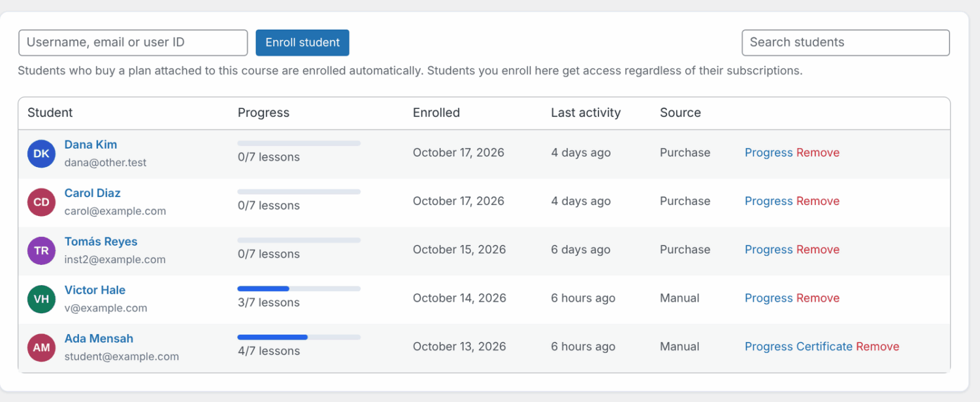980x402 pixels.
Task: Open Ada Mensah's profile link
Action: [x=99, y=339]
